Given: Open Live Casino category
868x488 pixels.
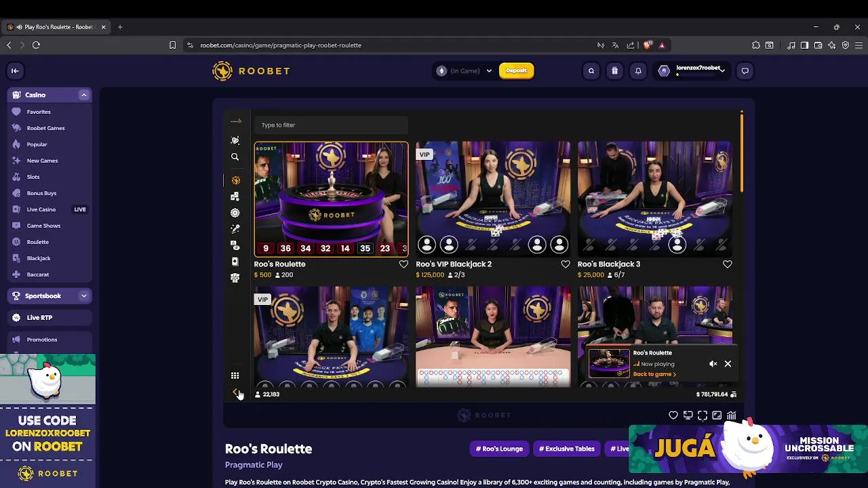Looking at the screenshot, I should pyautogui.click(x=41, y=209).
